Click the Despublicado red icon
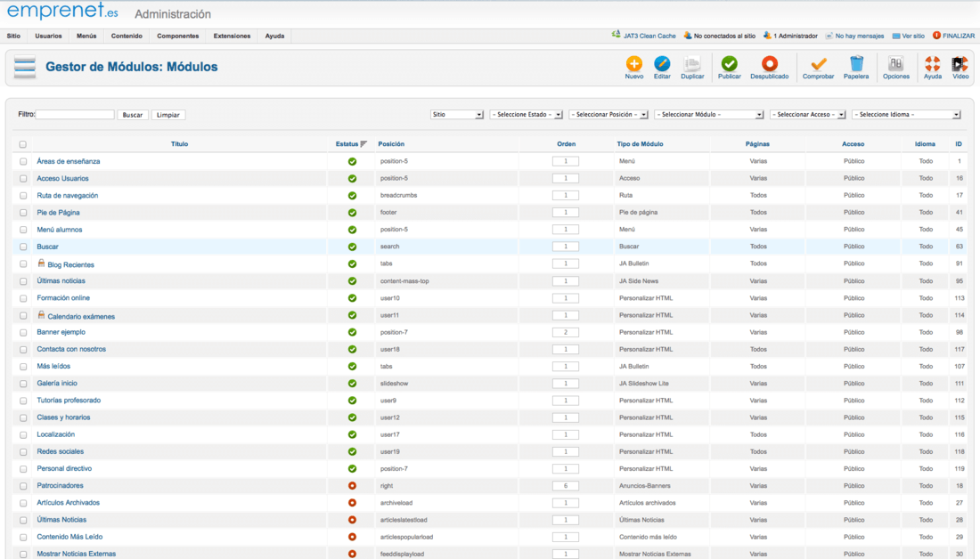The height and width of the screenshot is (559, 980). [770, 64]
